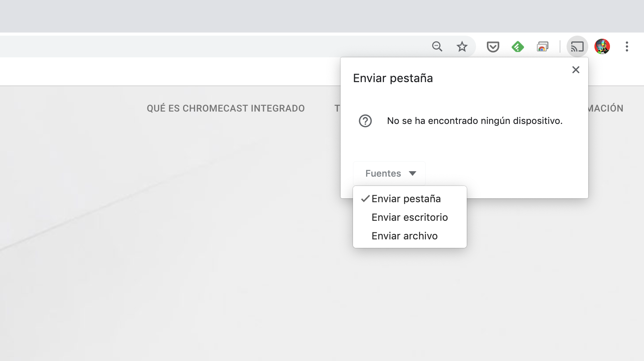The image size is (644, 361).
Task: Bookmark the page using the star icon
Action: click(462, 46)
